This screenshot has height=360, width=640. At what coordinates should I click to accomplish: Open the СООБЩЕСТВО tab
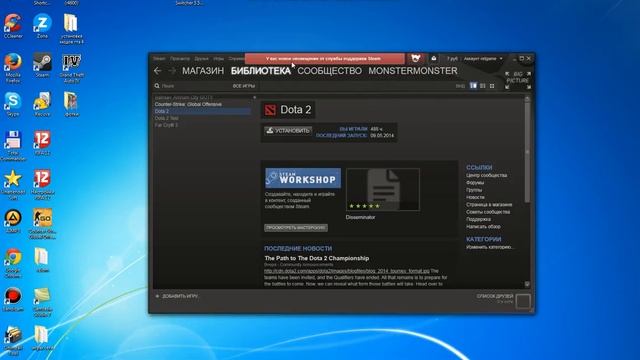pyautogui.click(x=329, y=71)
